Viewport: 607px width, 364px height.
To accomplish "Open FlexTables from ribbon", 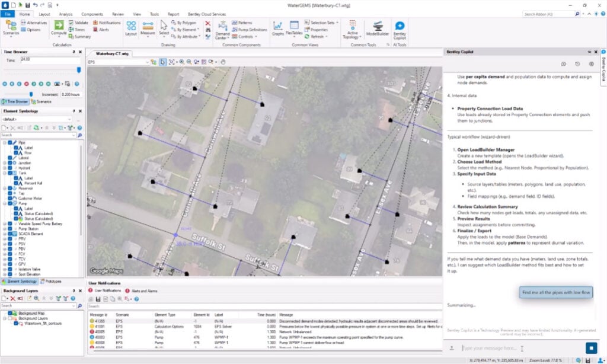I will pyautogui.click(x=294, y=28).
